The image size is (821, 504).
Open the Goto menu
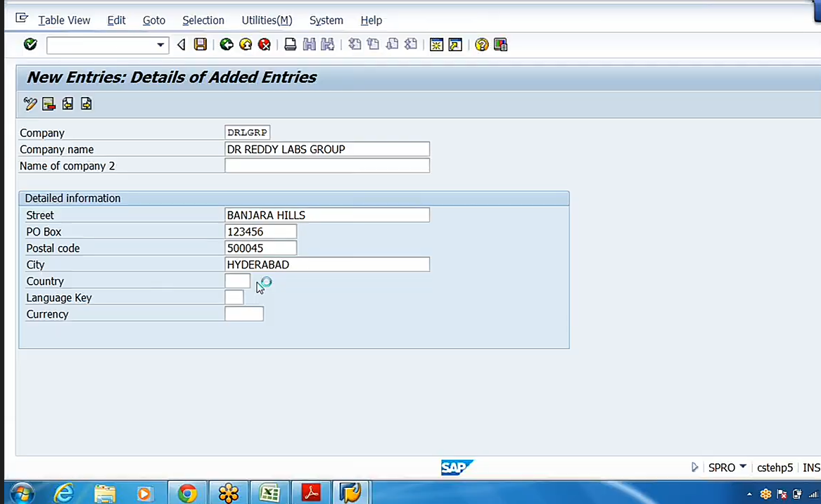[x=154, y=20]
